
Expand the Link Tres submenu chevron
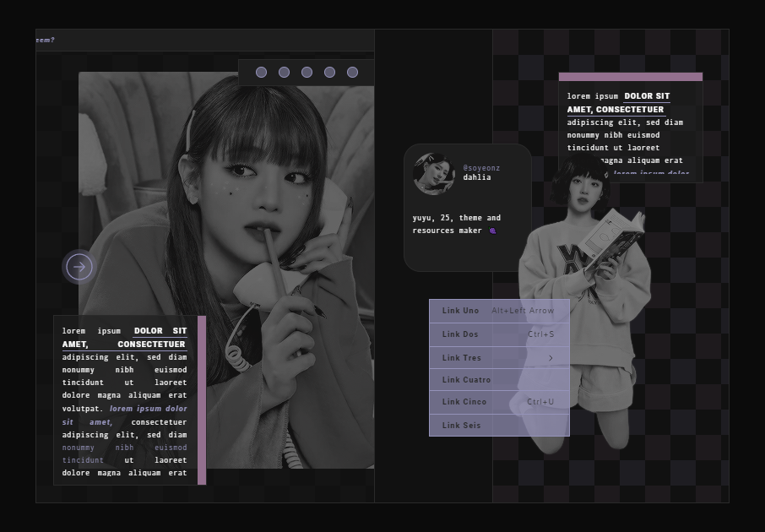(551, 358)
